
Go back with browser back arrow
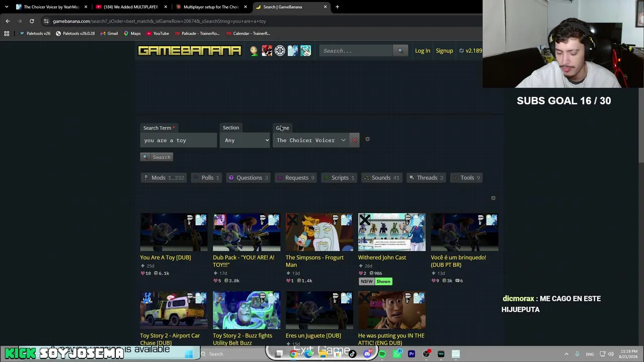coord(8,21)
